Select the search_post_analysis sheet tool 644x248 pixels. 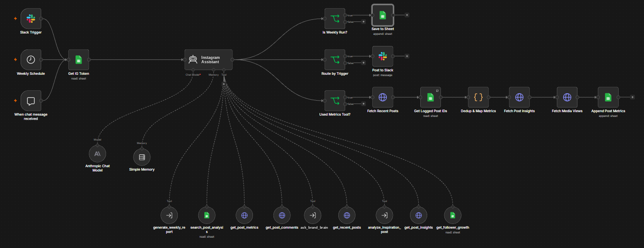coord(207,215)
